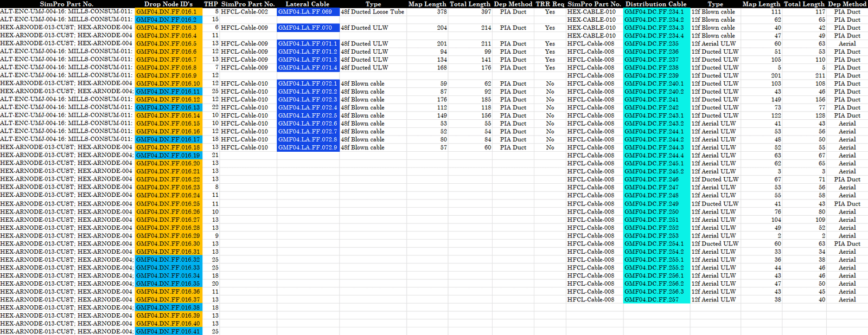Select the Drop Node ID's column header
The image size is (868, 335).
coord(168,4)
